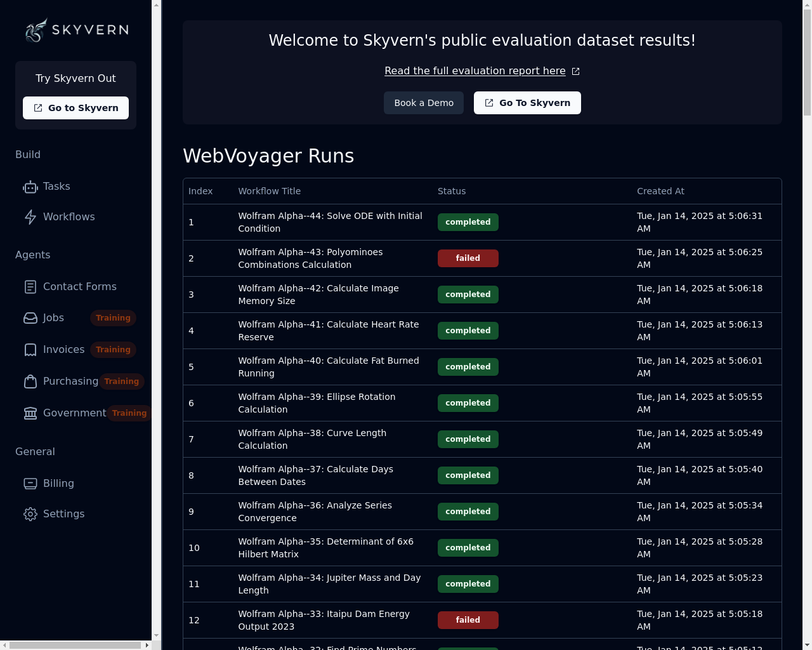Open row Wolfram Alpha--34: Jupiter Mass and Day Length

pos(482,584)
